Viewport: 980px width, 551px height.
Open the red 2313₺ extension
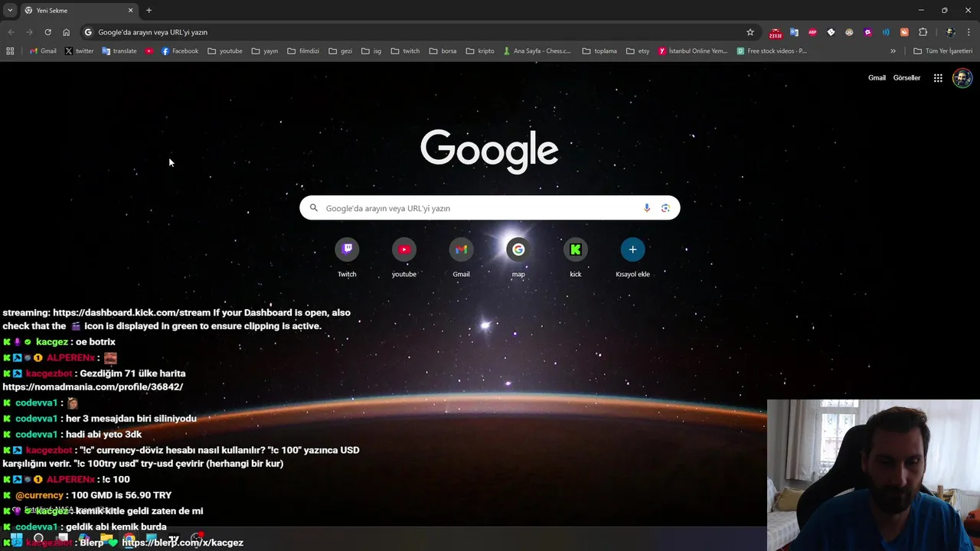tap(776, 33)
